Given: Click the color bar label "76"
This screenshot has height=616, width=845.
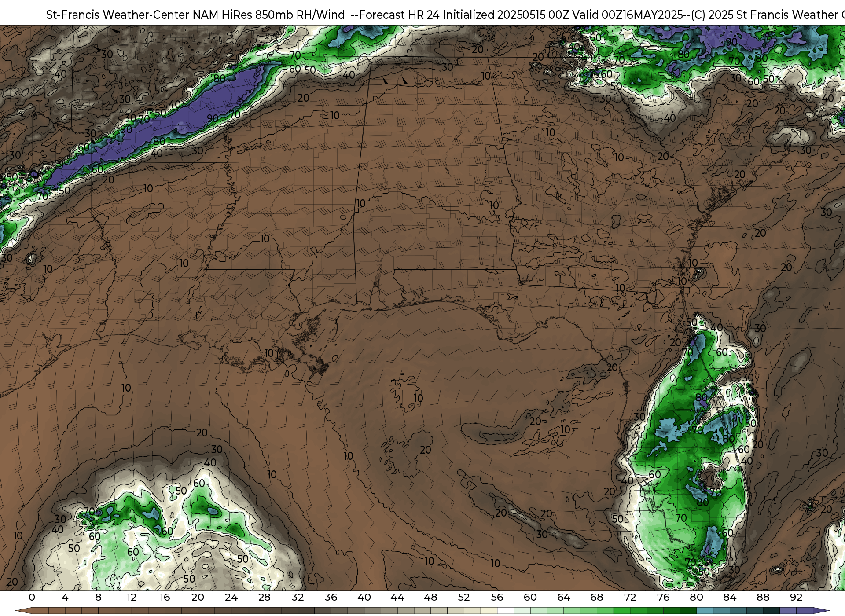Looking at the screenshot, I should (x=663, y=597).
